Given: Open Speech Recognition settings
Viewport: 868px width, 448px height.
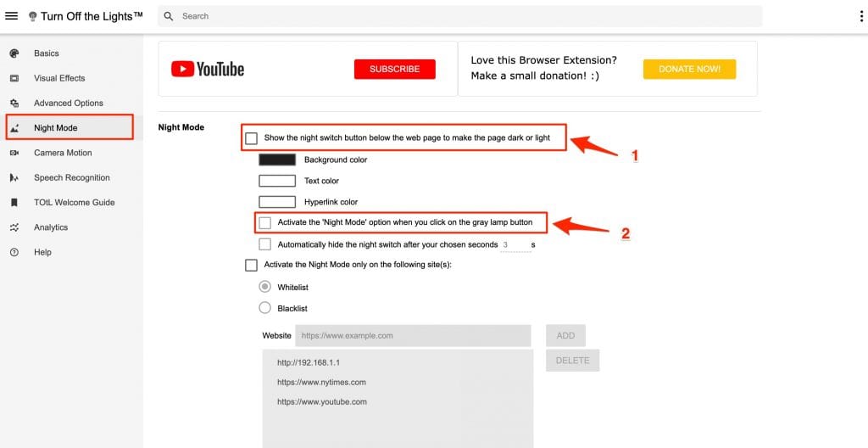Looking at the screenshot, I should 71,178.
